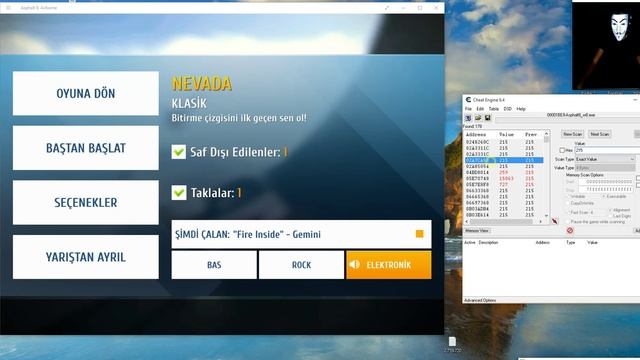Click the scan Value input field
This screenshot has width=640, height=360.
[607, 150]
